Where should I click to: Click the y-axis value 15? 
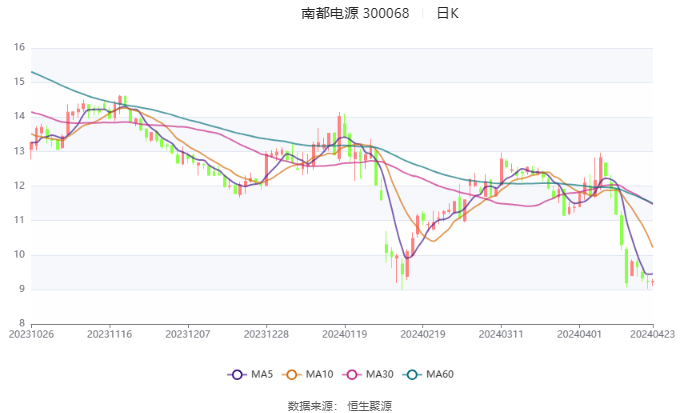pyautogui.click(x=20, y=82)
